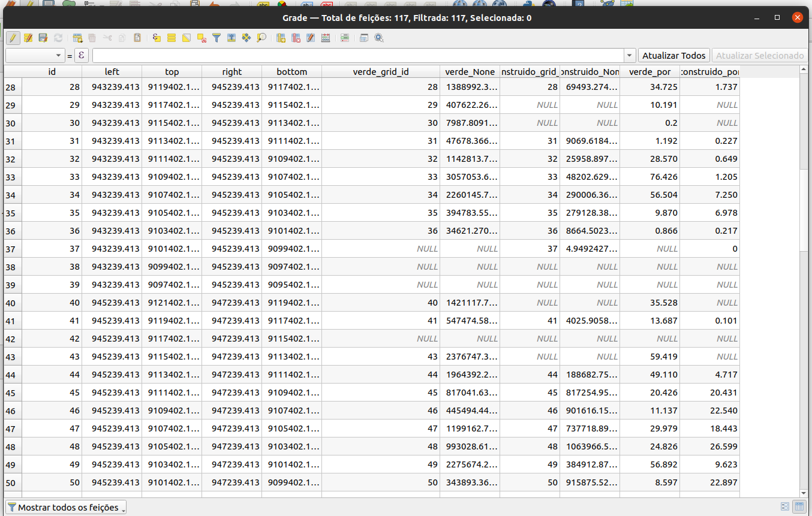Copy selected rows to the clipboard
Viewport: 812px width, 516px height.
[x=122, y=38]
